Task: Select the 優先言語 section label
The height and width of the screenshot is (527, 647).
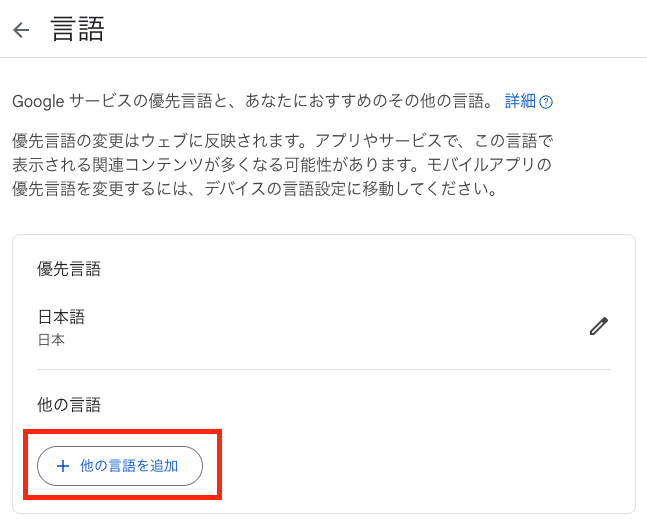Action: click(69, 268)
